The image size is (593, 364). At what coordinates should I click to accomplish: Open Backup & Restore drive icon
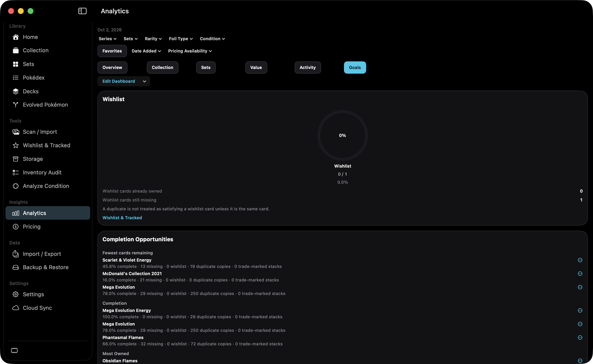[16, 267]
